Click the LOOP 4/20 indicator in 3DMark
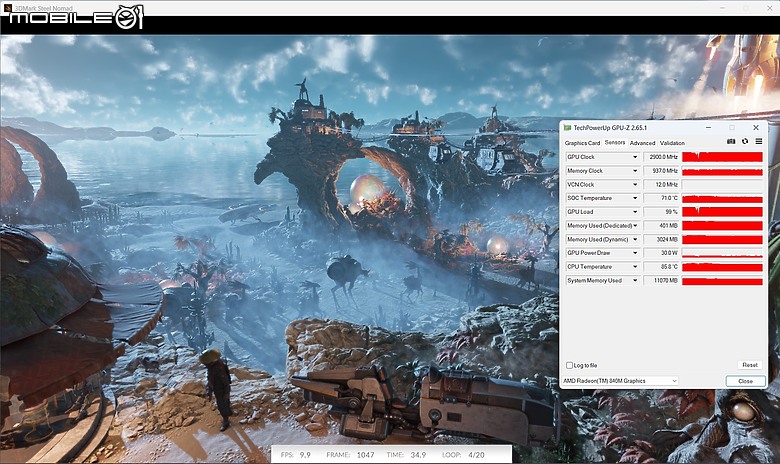 pyautogui.click(x=463, y=455)
